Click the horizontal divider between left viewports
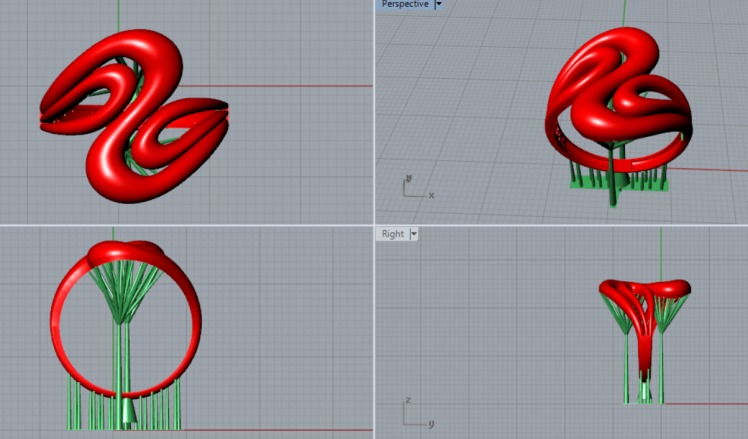The image size is (748, 439). [x=186, y=224]
